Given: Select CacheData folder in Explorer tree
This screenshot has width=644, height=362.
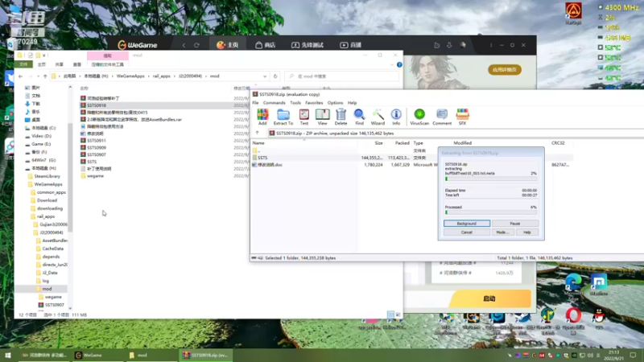Looking at the screenshot, I should pyautogui.click(x=52, y=249).
